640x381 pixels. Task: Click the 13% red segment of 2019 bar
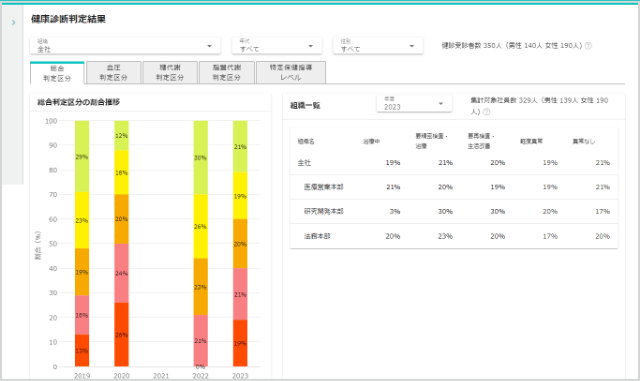82,350
